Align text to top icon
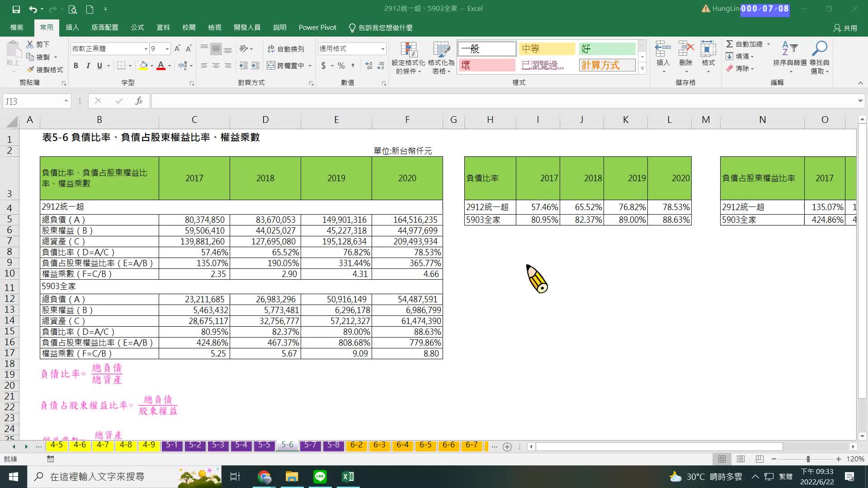Viewport: 868px width, 488px height. 204,48
